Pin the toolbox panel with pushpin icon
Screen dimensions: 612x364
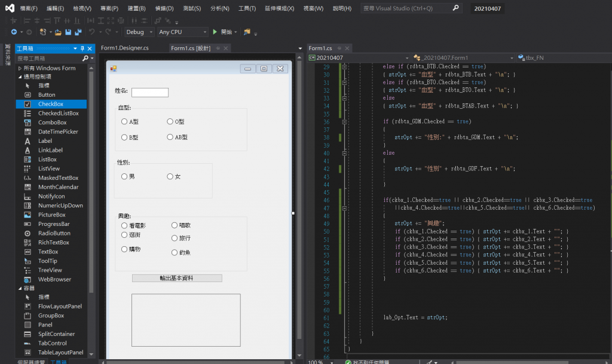[82, 48]
